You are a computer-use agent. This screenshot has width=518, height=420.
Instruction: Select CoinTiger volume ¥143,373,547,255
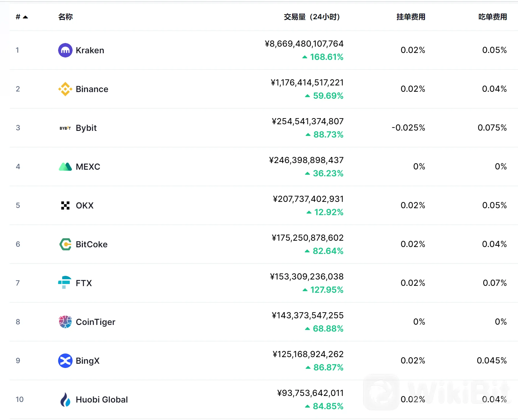coord(308,316)
